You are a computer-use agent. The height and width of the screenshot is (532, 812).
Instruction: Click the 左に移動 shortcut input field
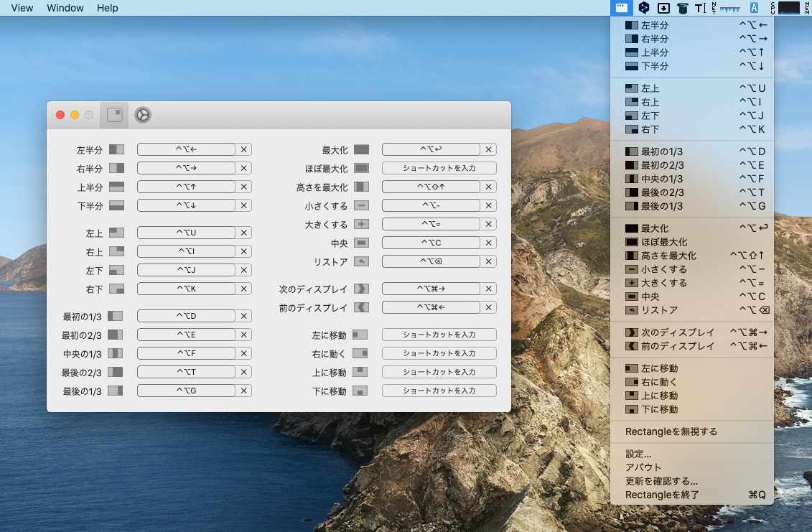point(439,335)
